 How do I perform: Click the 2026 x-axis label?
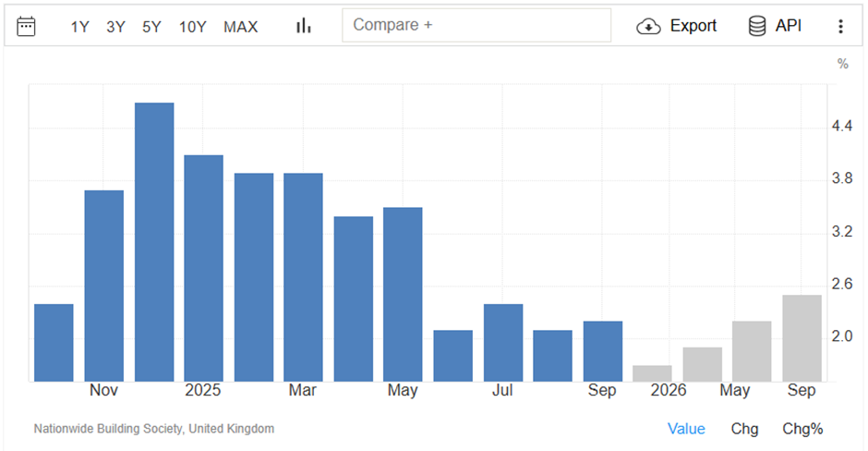pos(669,390)
